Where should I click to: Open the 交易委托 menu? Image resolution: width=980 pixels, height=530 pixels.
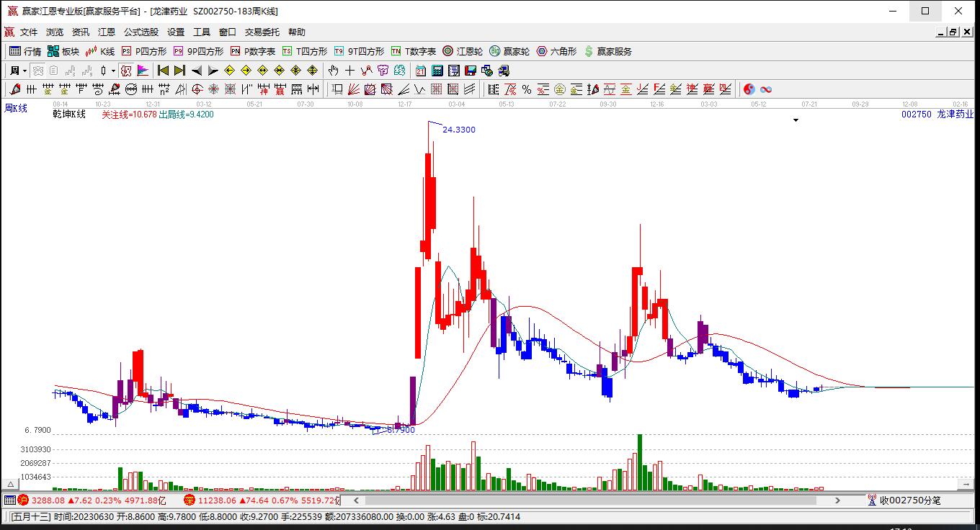pyautogui.click(x=262, y=32)
